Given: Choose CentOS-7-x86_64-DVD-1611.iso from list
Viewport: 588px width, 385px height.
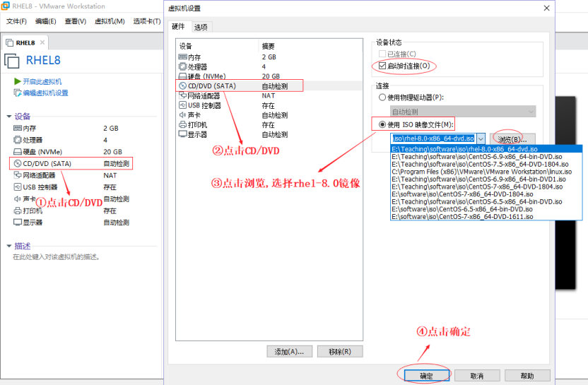Looking at the screenshot, I should click(486, 217).
